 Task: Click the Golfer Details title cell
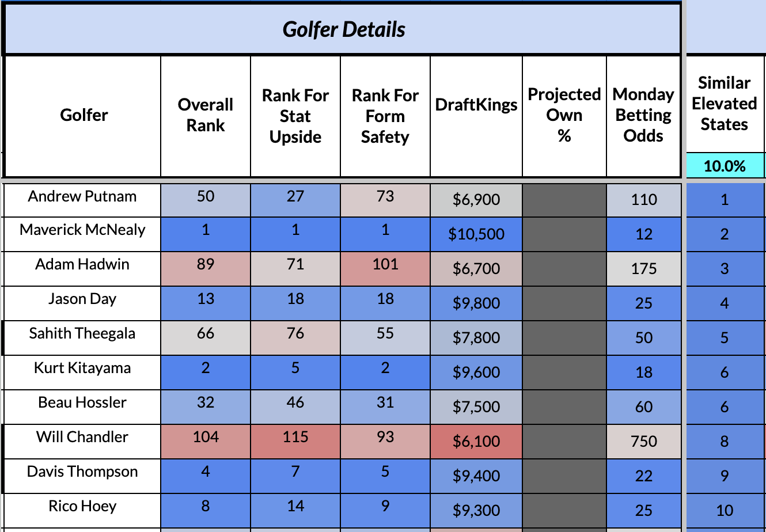click(343, 29)
